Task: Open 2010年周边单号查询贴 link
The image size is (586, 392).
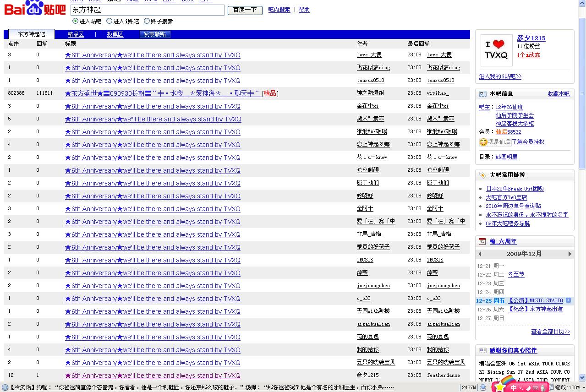Action: click(513, 206)
